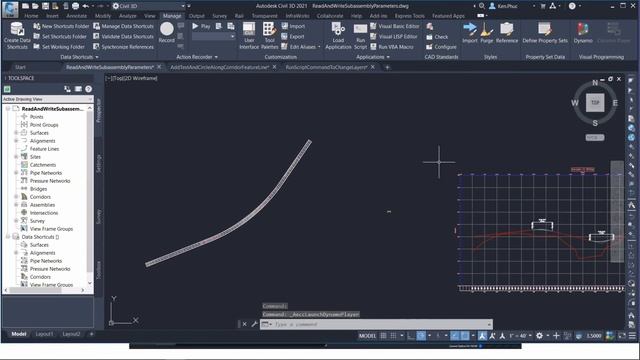Select Pipe Networks under the drawing tree
This screenshot has width=640, height=360.
pyautogui.click(x=46, y=173)
